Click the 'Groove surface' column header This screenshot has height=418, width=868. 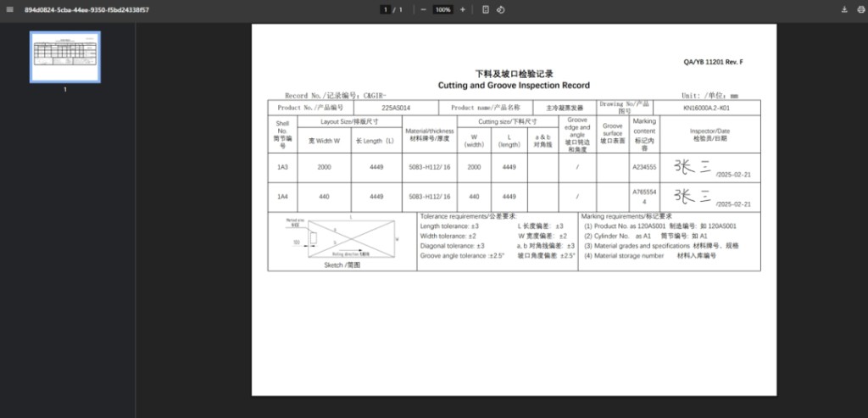(613, 133)
